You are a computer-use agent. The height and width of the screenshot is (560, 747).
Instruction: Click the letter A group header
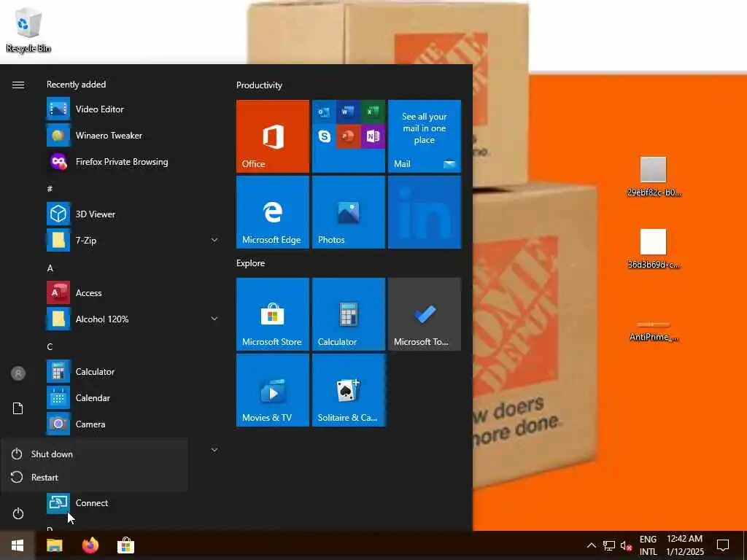[50, 268]
